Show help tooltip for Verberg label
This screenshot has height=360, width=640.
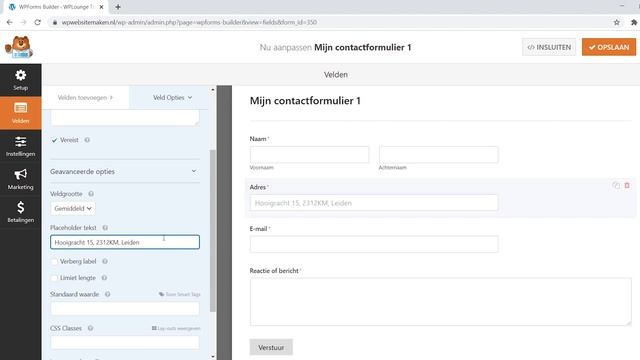tap(105, 261)
